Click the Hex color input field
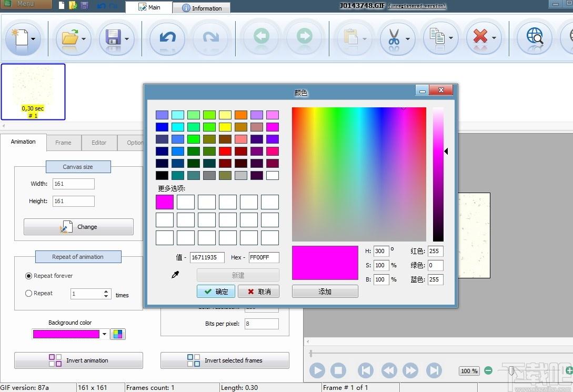 click(264, 257)
